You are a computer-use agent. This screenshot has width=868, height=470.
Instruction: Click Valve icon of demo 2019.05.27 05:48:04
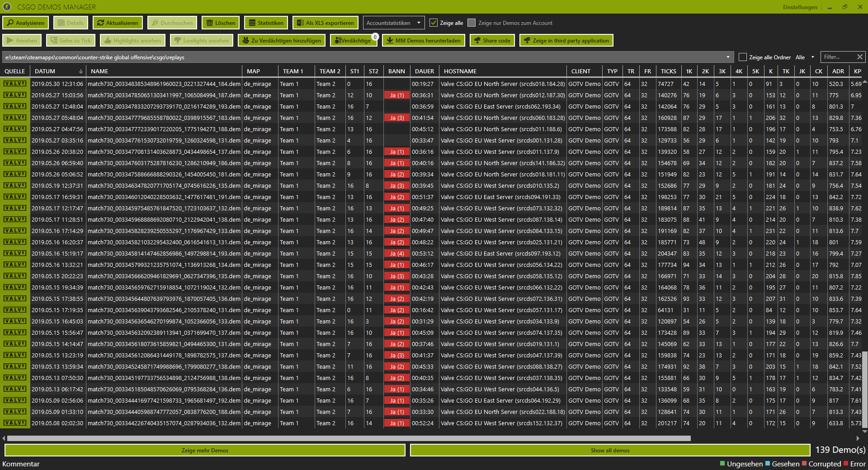tap(15, 118)
